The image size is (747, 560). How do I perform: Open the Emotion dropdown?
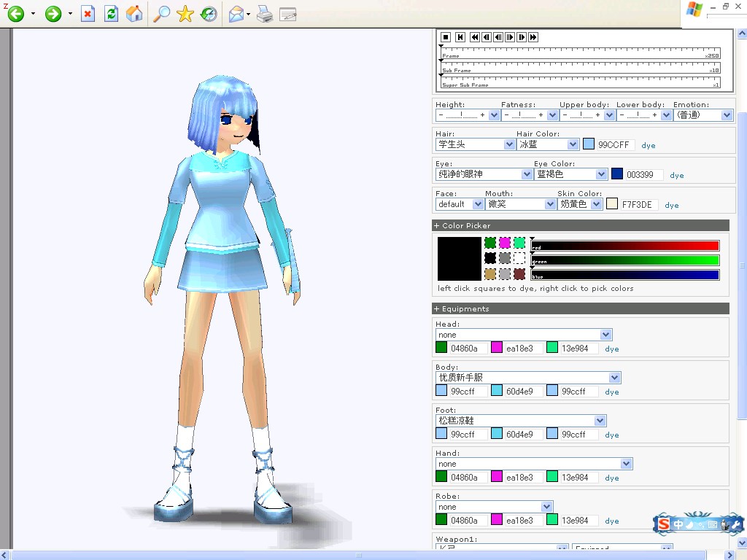tap(703, 114)
